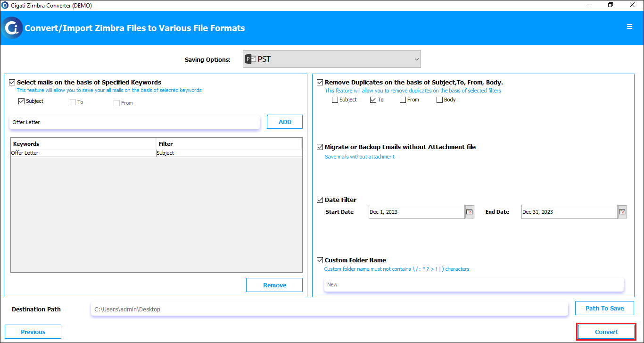Uncheck To under Remove Duplicates

click(x=373, y=100)
